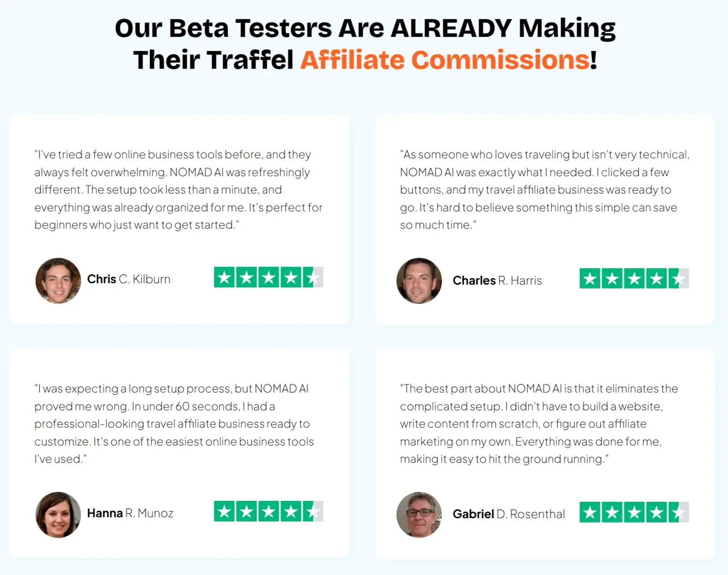Click Gabriel D. Rosenthal's avatar picture
Screen dimensions: 728x575
tap(419, 514)
